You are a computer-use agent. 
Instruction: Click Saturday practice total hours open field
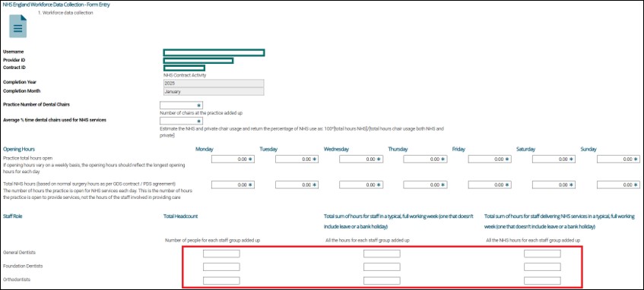tap(554, 159)
